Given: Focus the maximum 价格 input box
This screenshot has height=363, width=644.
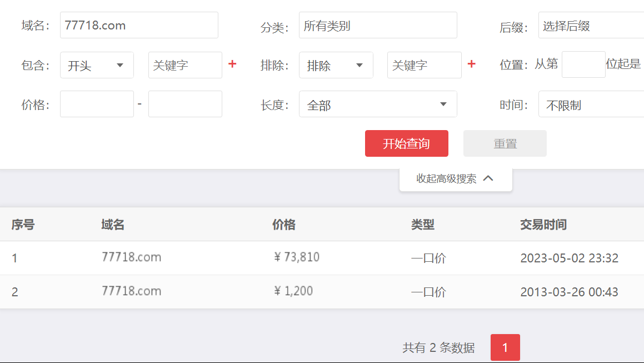Looking at the screenshot, I should [x=185, y=105].
